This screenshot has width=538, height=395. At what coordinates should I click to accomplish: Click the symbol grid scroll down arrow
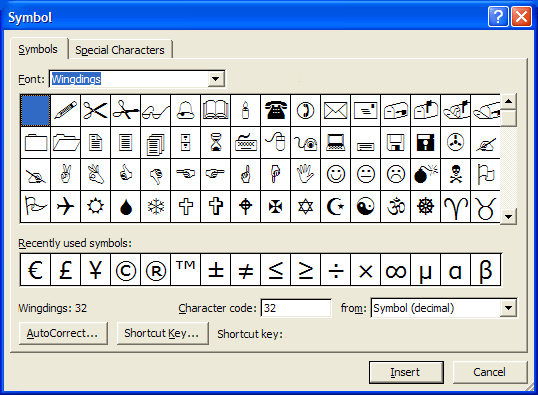coord(508,217)
